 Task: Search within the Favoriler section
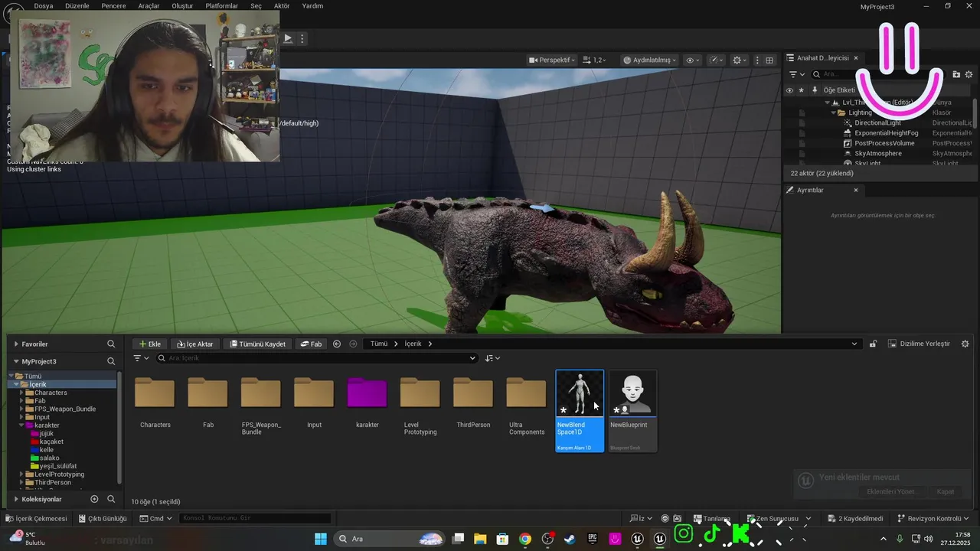click(111, 344)
